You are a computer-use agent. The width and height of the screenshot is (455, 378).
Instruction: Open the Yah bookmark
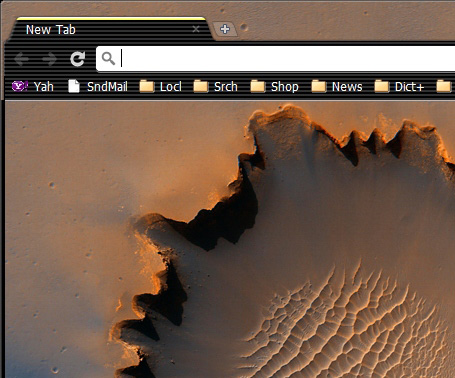33,87
